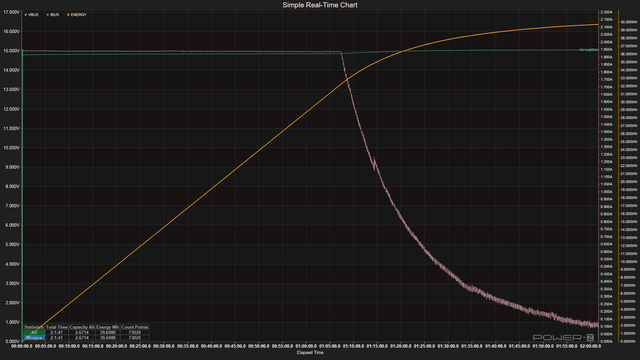The image size is (640, 360).
Task: Click the 00:05:00.0 time axis tick
Action: [x=45, y=346]
